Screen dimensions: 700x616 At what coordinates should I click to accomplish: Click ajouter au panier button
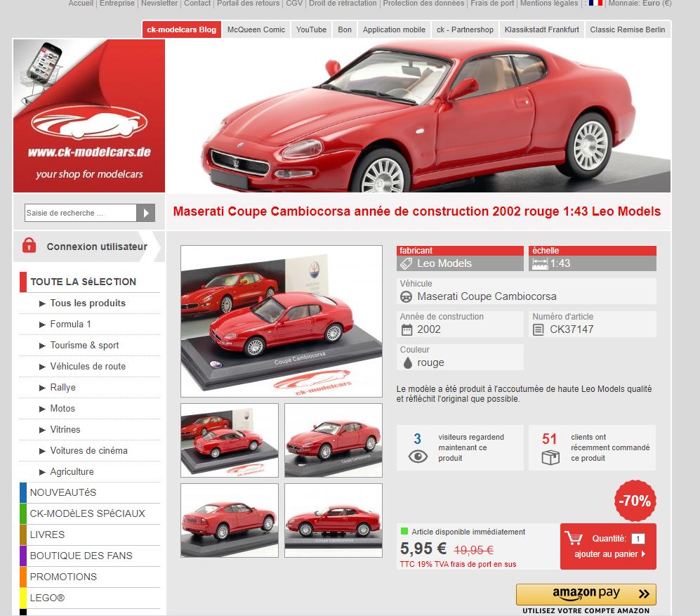tap(609, 554)
